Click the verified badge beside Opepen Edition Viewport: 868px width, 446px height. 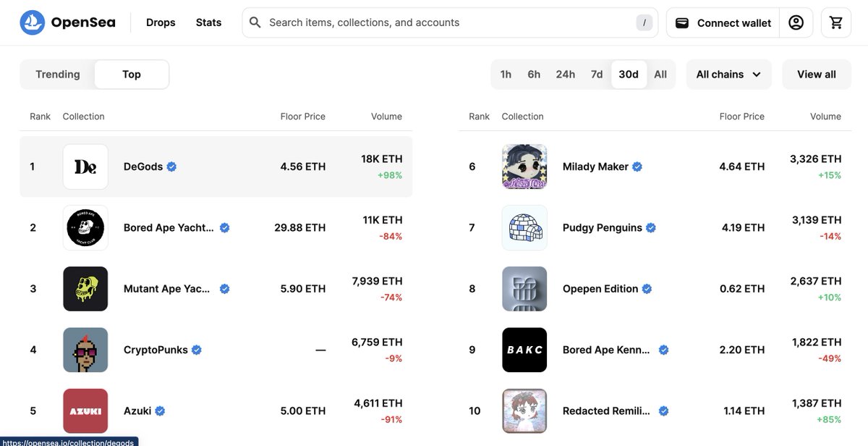tap(647, 289)
